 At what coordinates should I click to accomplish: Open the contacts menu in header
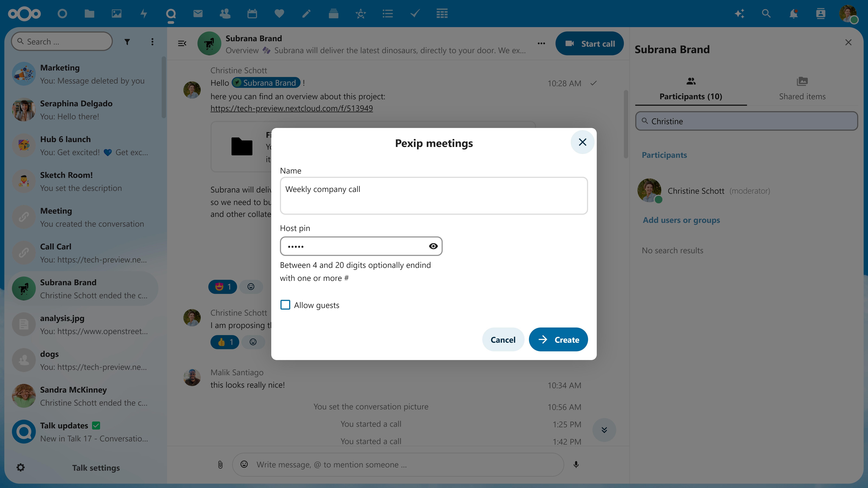coord(821,14)
